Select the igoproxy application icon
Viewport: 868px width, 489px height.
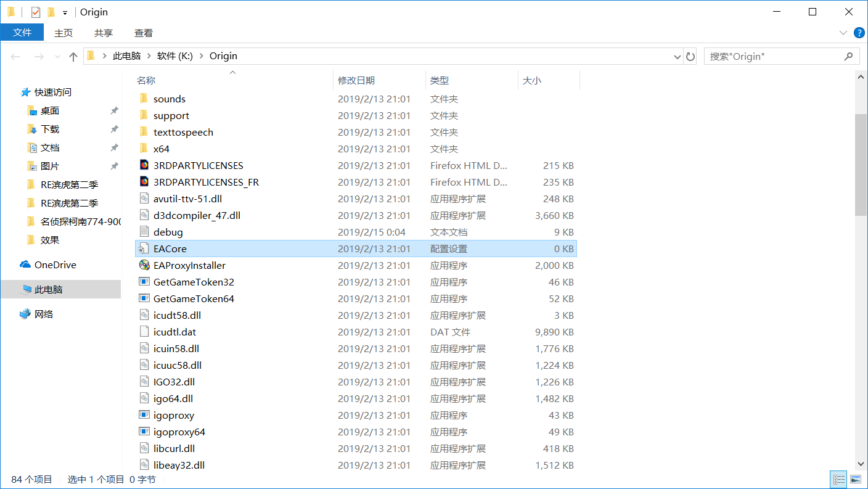(144, 415)
